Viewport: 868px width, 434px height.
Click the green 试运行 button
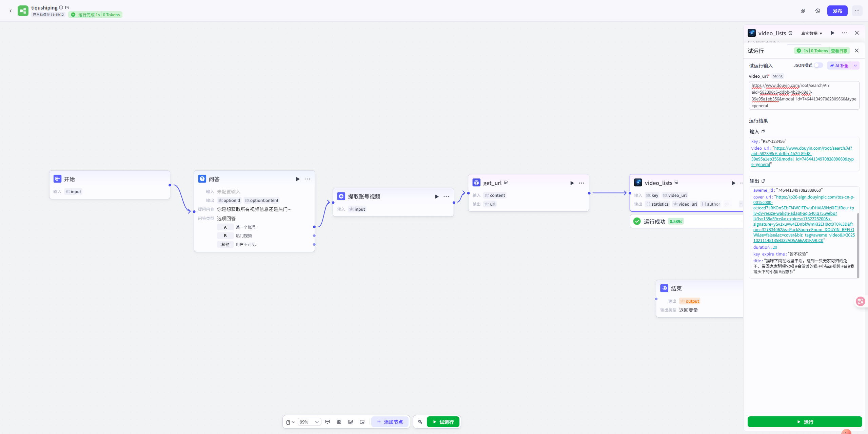[x=443, y=422]
